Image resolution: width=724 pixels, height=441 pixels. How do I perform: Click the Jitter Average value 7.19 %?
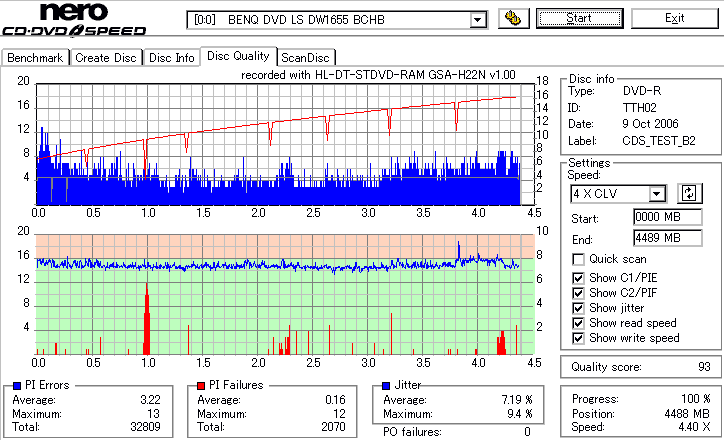517,399
